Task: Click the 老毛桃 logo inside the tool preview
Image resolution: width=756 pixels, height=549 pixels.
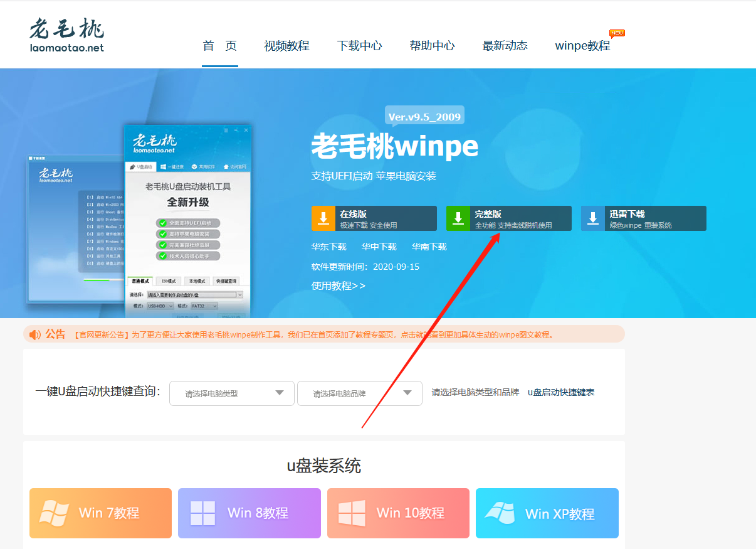Action: pos(155,142)
